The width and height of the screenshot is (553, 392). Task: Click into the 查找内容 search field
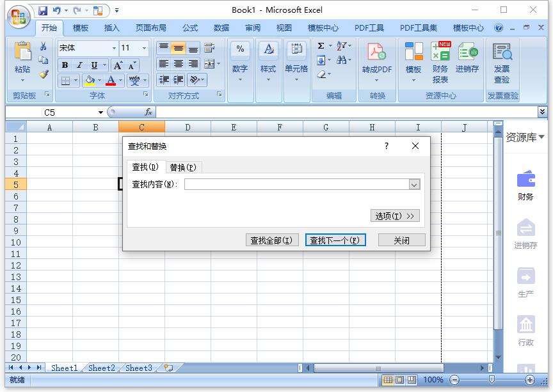[297, 184]
